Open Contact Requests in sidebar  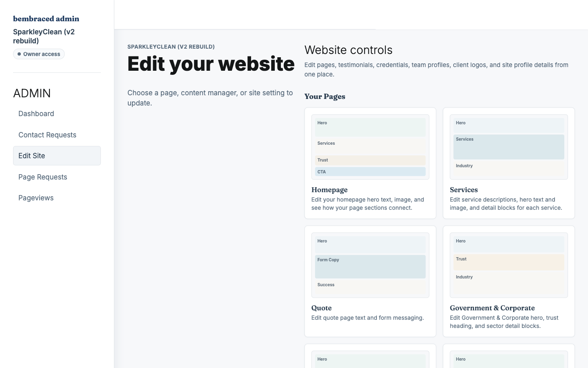pos(57,135)
